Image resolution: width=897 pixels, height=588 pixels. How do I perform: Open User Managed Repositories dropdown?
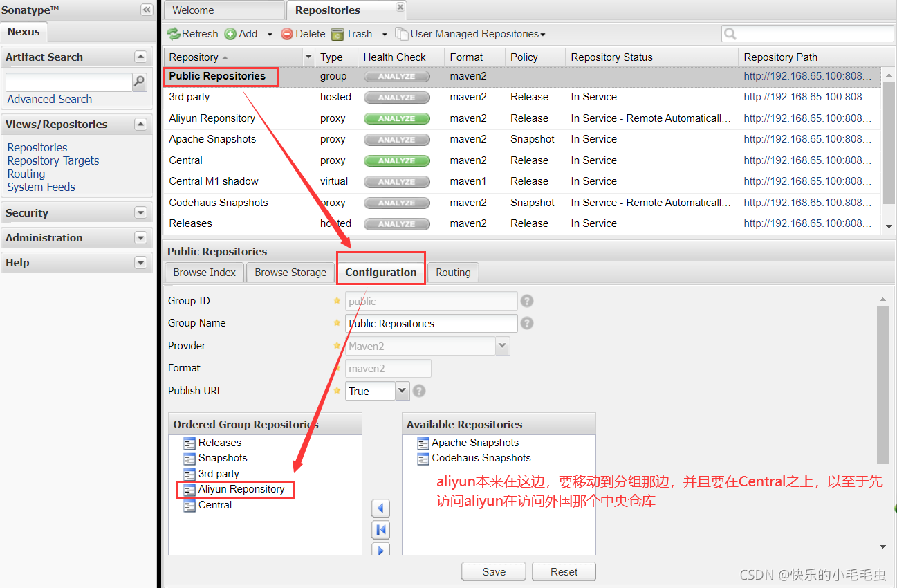tap(470, 34)
